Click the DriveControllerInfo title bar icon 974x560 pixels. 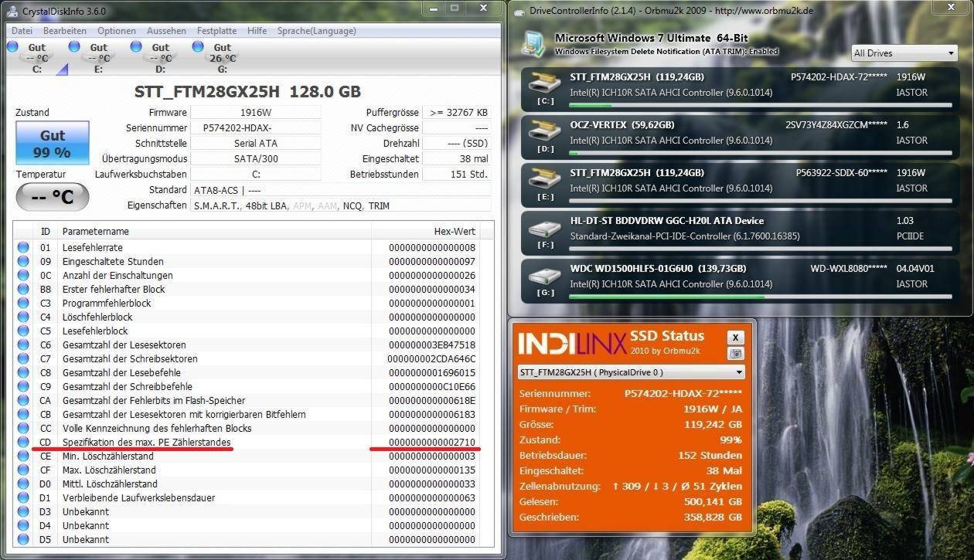pyautogui.click(x=519, y=10)
